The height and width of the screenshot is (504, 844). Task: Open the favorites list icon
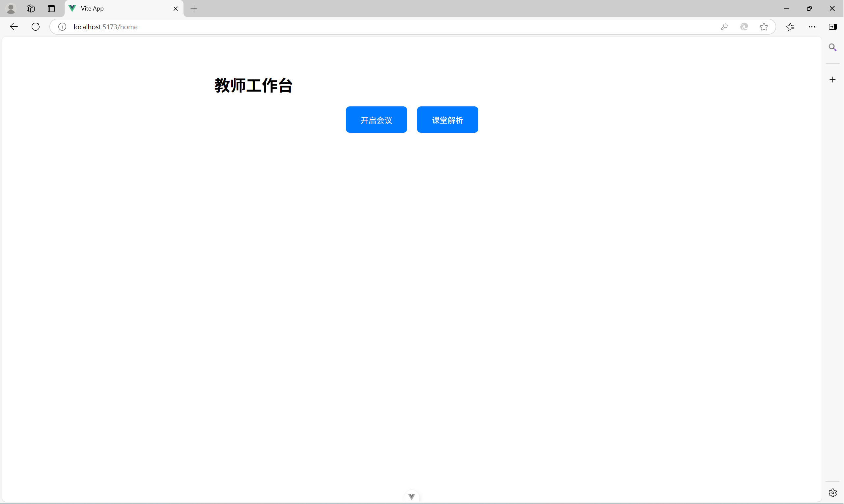[x=790, y=26]
